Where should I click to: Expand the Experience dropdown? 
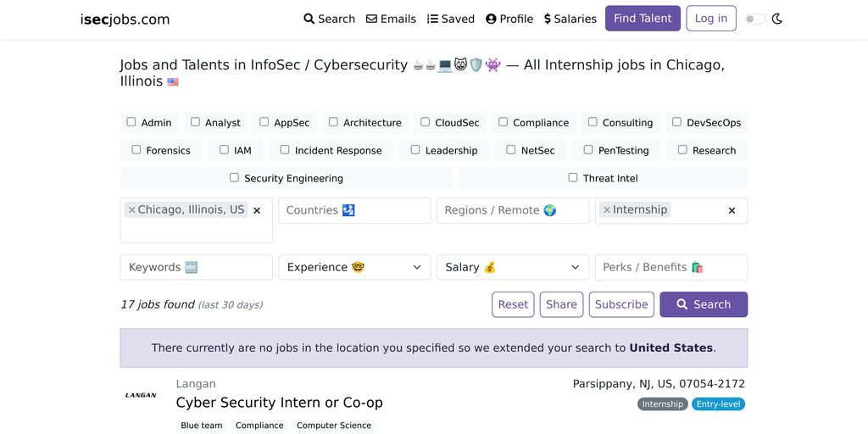click(354, 267)
